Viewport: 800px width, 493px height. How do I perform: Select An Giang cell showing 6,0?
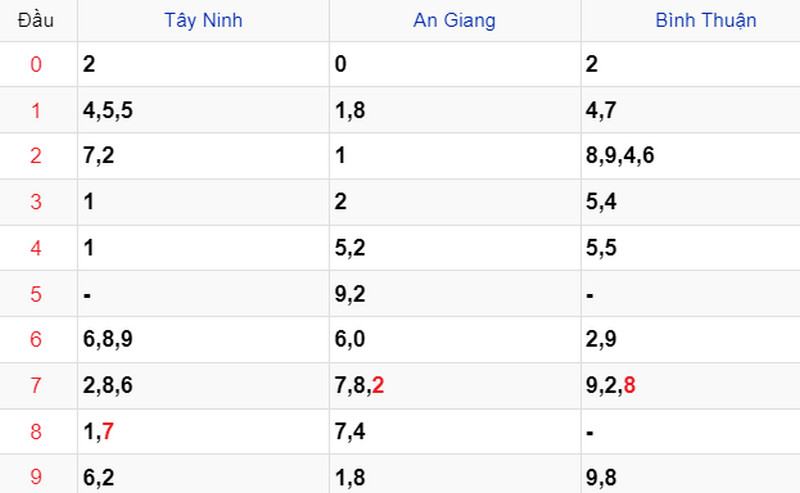pos(350,340)
